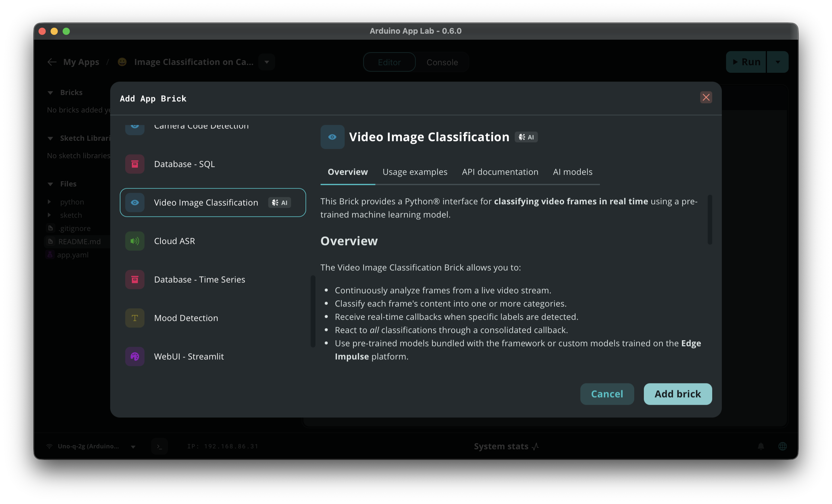Expand the sketch folder
Viewport: 832px width, 504px height.
(49, 215)
